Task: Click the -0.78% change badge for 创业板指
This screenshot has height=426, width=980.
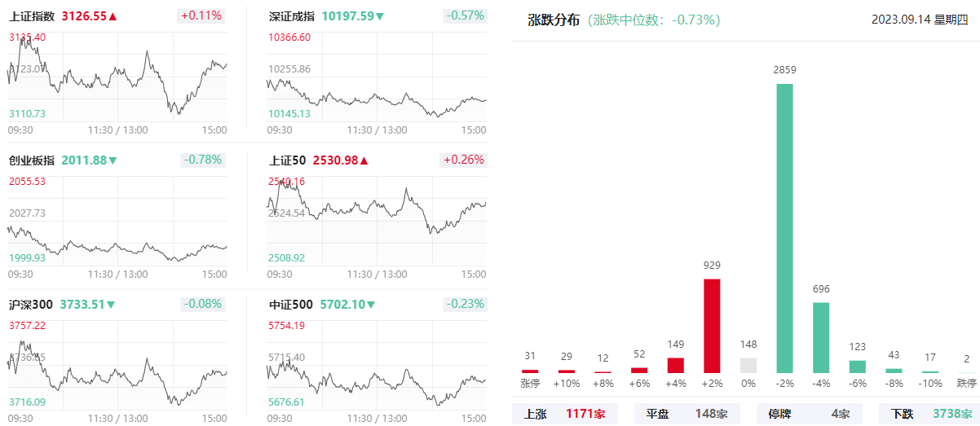Action: pyautogui.click(x=201, y=160)
